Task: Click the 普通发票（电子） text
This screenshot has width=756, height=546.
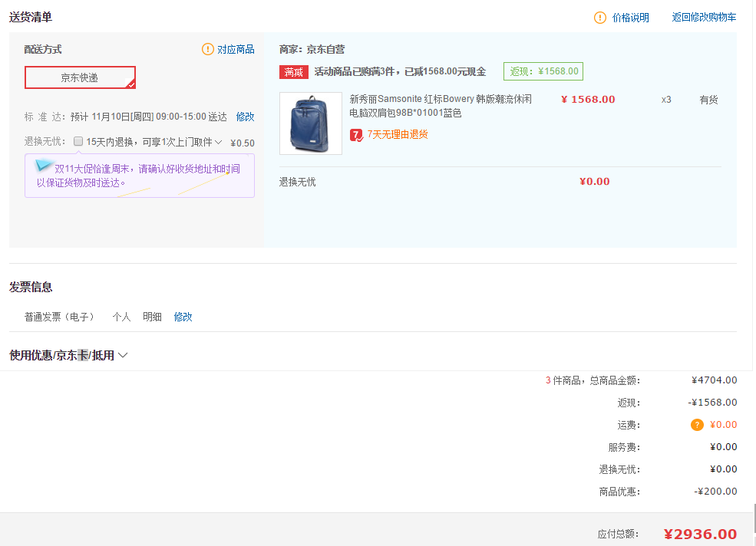Action: point(61,317)
